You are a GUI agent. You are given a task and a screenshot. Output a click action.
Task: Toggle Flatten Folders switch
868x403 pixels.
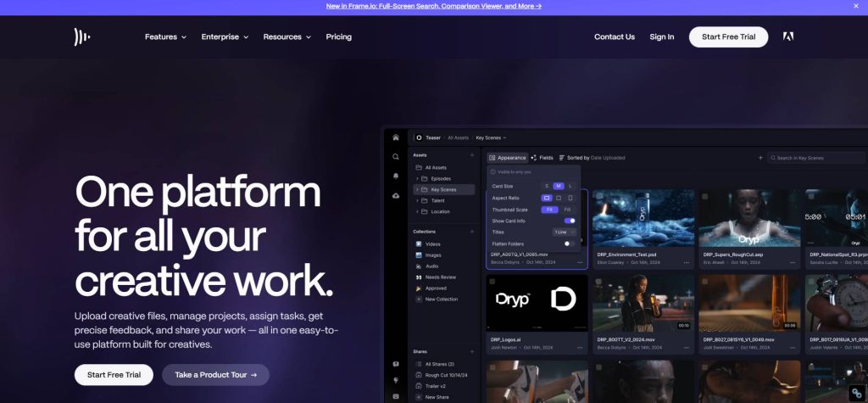[570, 243]
